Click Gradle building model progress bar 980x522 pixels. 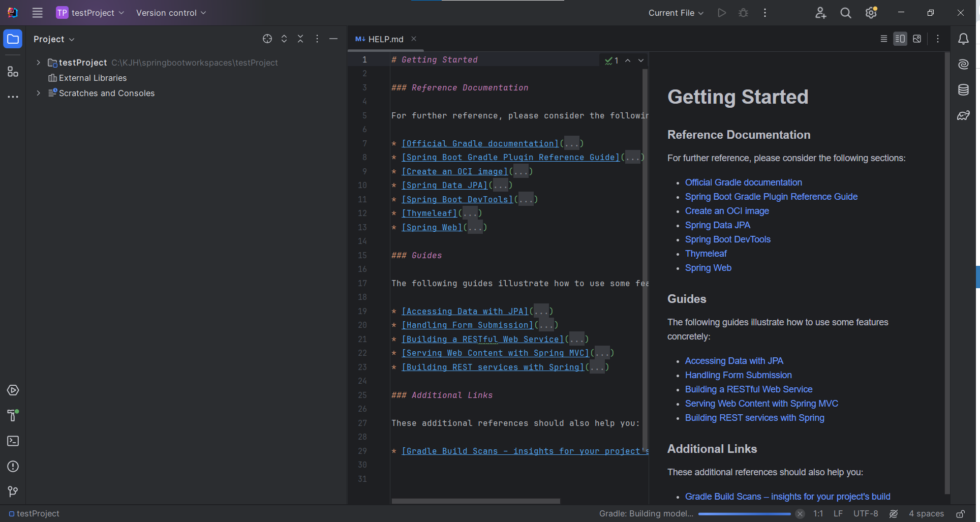[x=745, y=514]
